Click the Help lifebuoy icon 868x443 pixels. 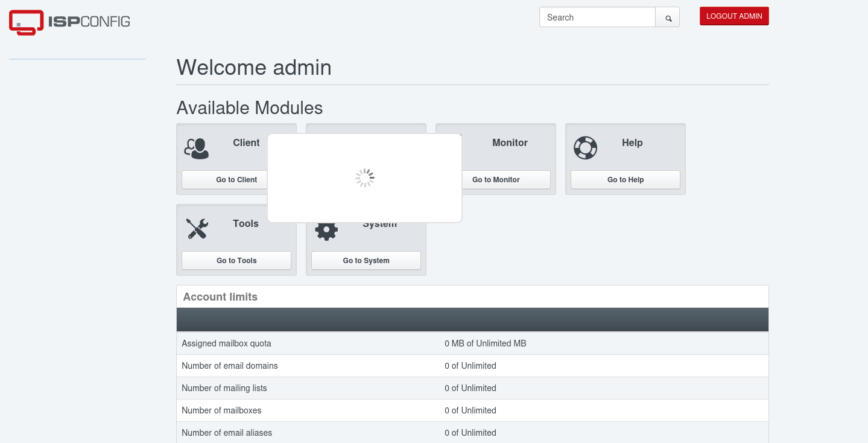585,148
